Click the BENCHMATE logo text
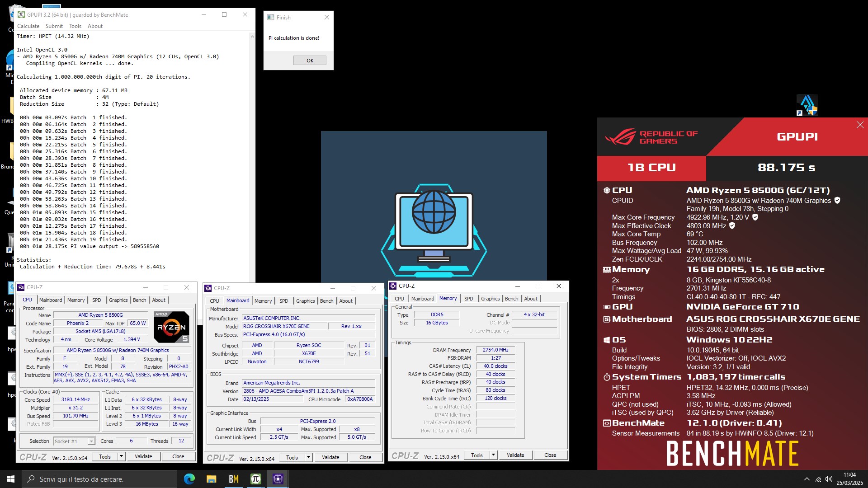 pos(732,454)
